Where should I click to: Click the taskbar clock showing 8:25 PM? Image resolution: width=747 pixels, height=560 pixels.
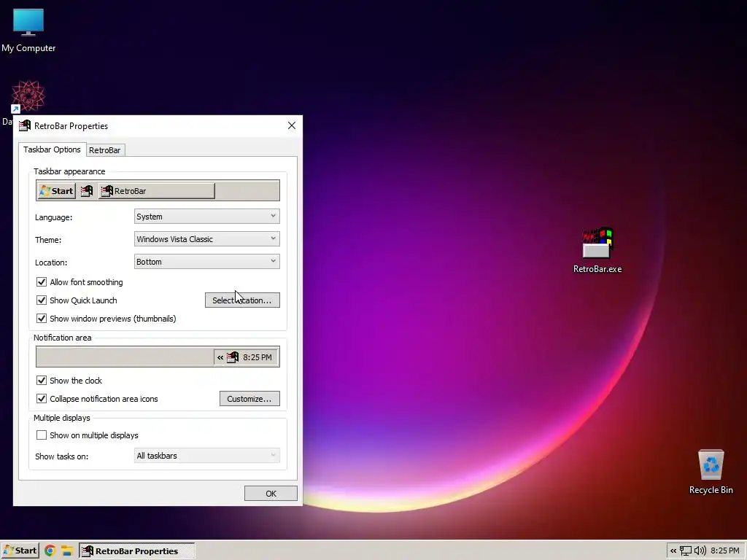[725, 551]
